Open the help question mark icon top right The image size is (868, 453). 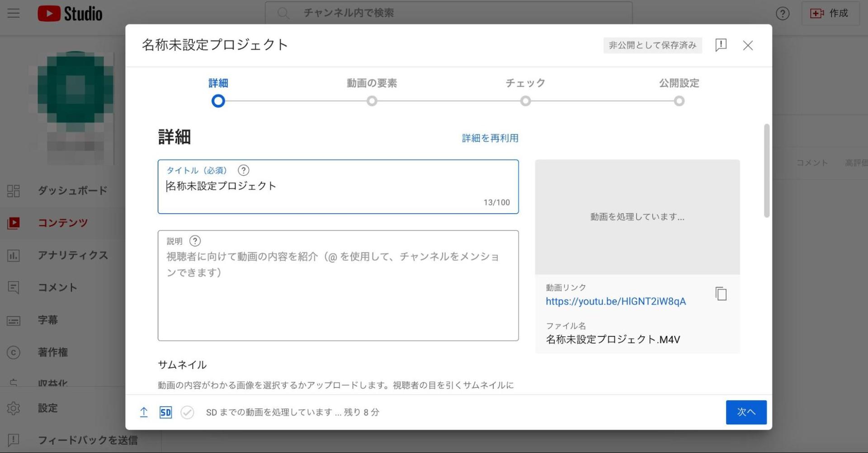tap(782, 13)
